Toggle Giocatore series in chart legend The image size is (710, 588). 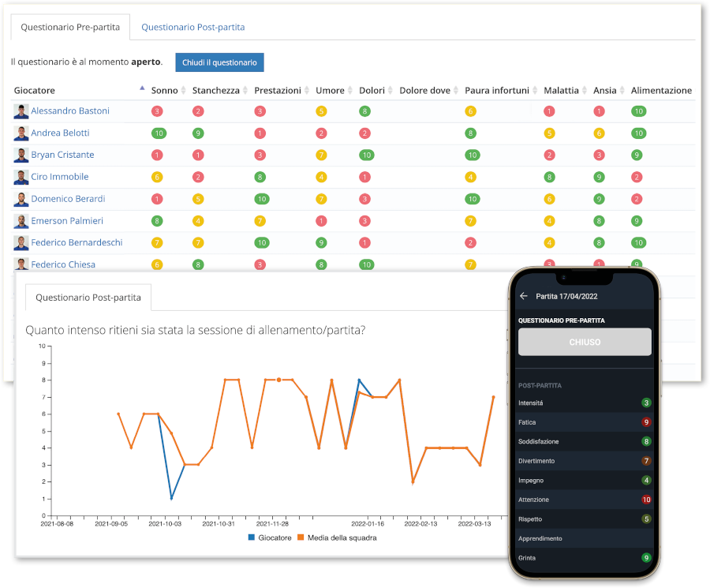click(x=268, y=537)
